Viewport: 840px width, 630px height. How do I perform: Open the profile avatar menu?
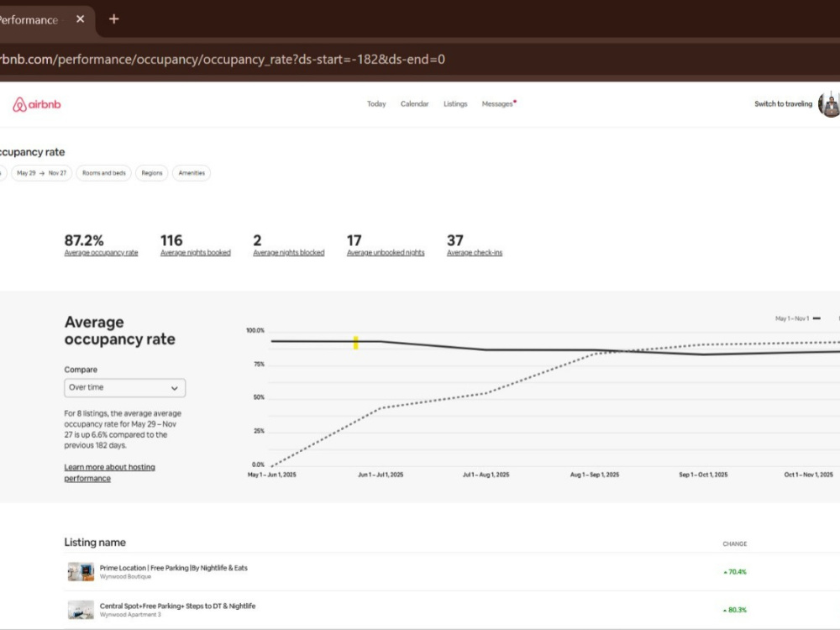pos(829,104)
